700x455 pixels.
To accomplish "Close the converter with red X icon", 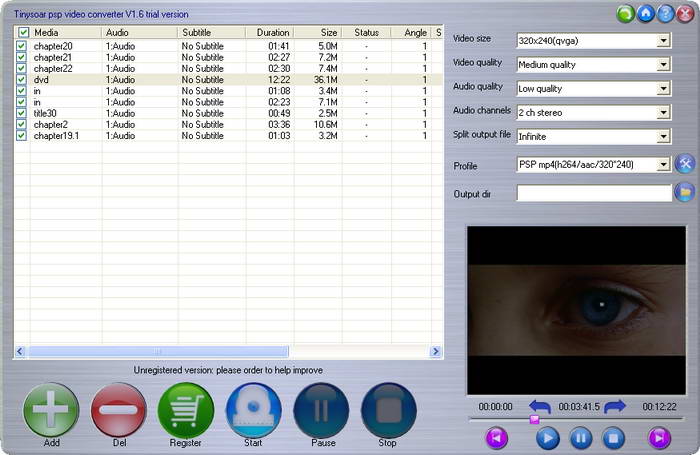I will pyautogui.click(x=685, y=14).
